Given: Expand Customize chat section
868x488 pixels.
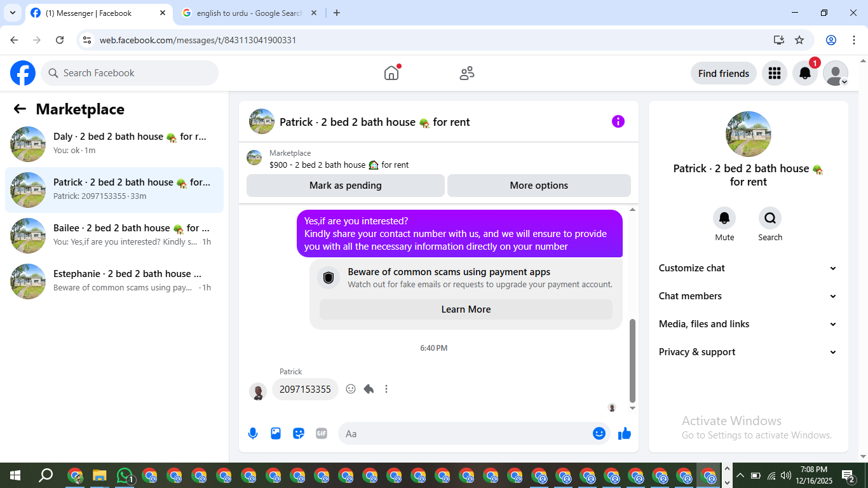Looking at the screenshot, I should [x=748, y=268].
